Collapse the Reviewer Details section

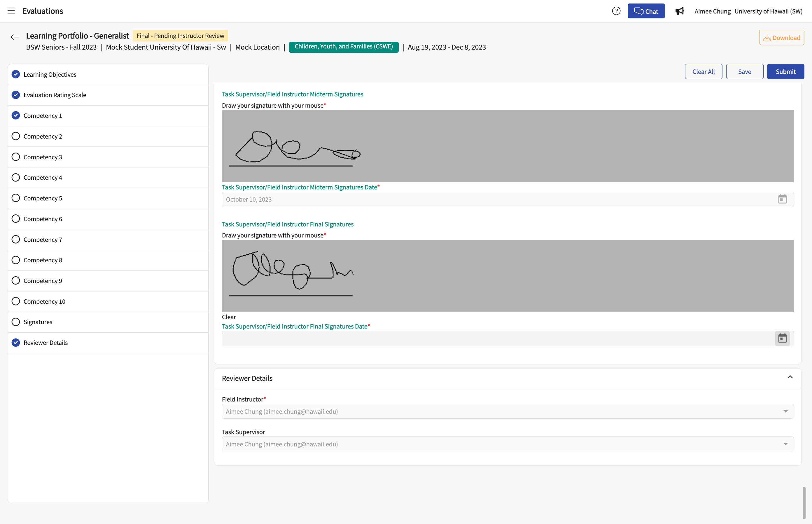790,377
